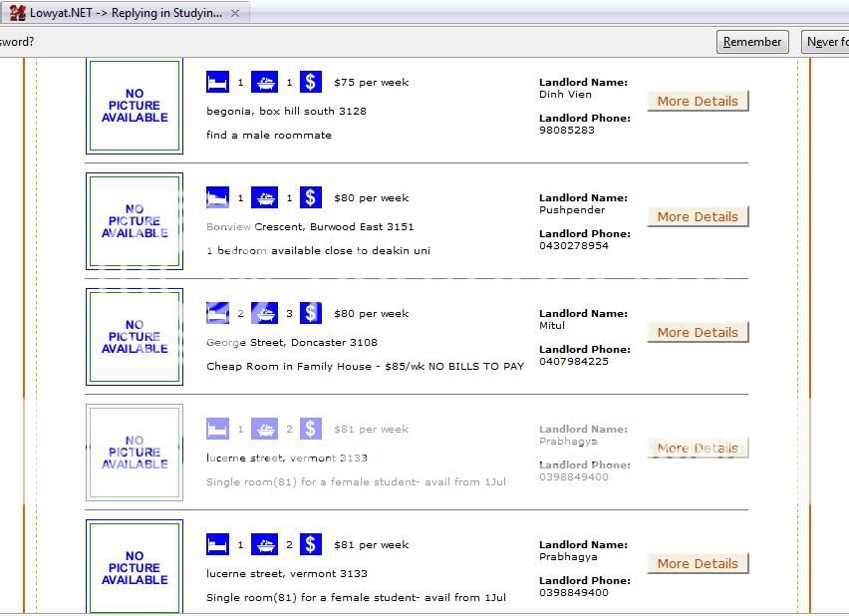Click the No Picture thumbnail for George Street listing

[135, 337]
